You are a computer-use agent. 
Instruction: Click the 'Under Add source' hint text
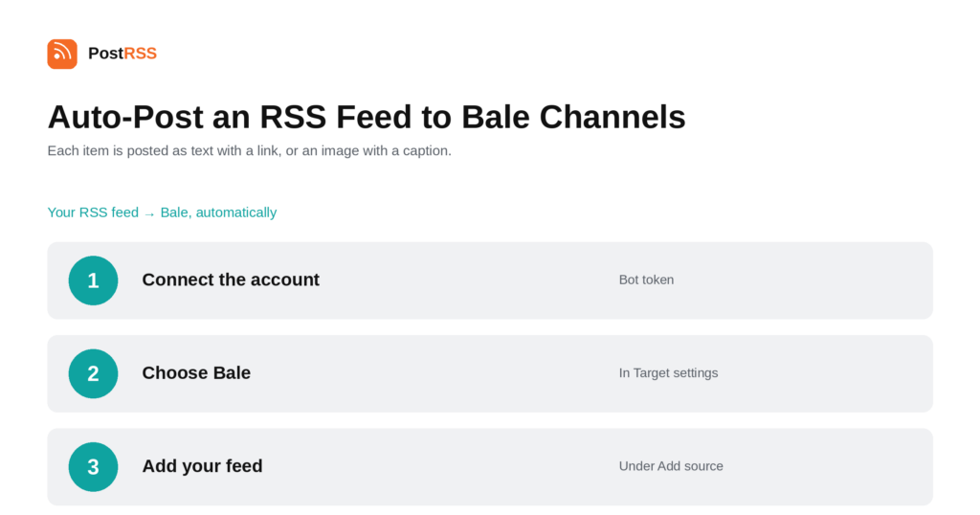coord(671,465)
